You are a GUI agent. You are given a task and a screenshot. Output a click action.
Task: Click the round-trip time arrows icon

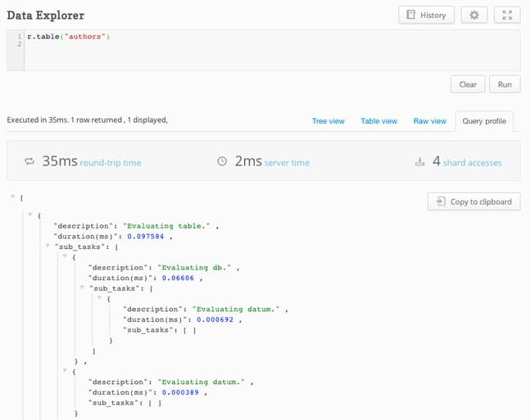[29, 161]
